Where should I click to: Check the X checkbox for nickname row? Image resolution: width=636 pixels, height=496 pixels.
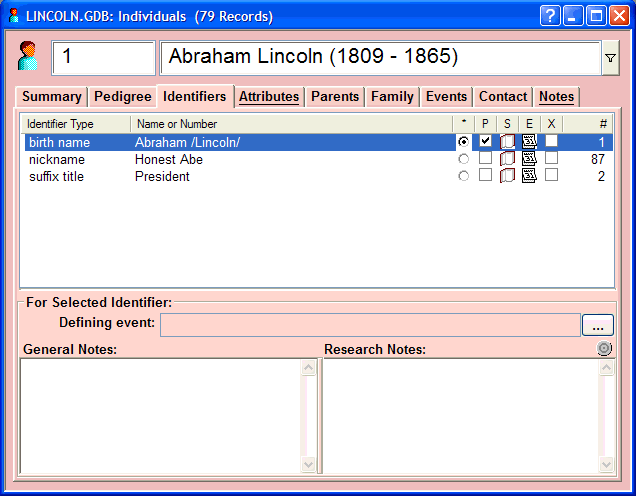[x=551, y=159]
